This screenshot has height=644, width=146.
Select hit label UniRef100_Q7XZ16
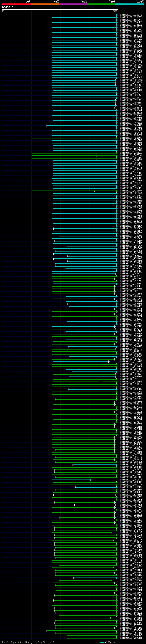coord(131,276)
